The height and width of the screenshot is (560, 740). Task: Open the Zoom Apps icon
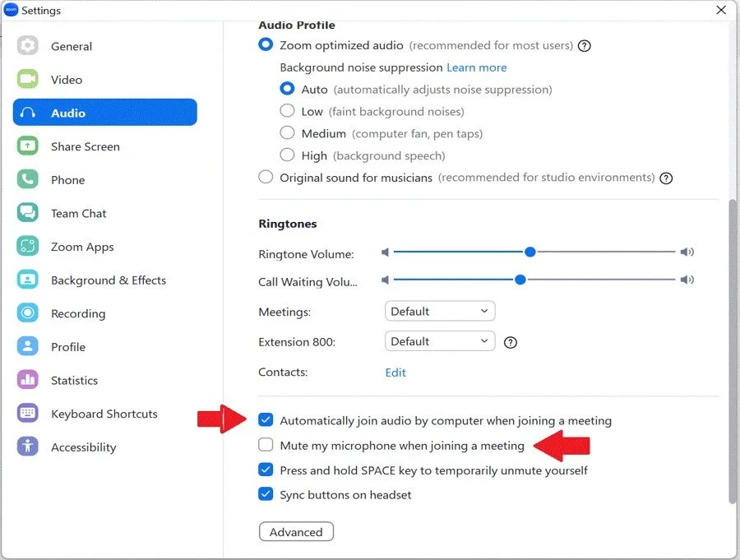click(x=27, y=246)
